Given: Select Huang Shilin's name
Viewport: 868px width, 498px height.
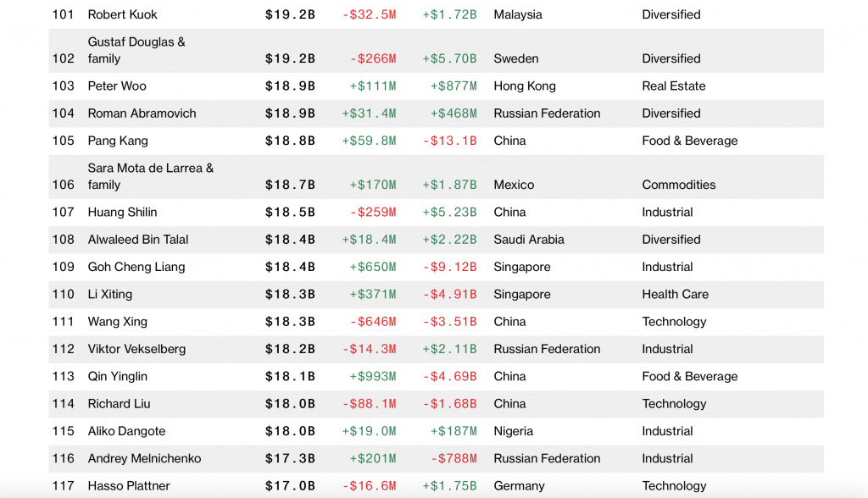Looking at the screenshot, I should pos(122,212).
